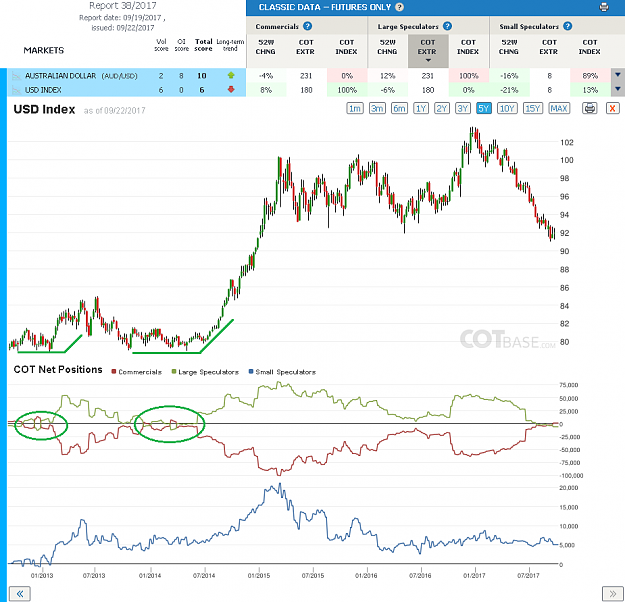Sort by Commercials COT EXTR column
Screen dimensions: 625x602
[x=305, y=47]
